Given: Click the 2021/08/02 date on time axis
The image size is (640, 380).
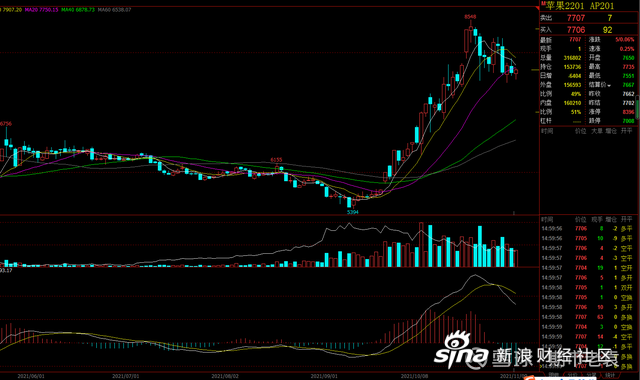Looking at the screenshot, I should (225, 376).
